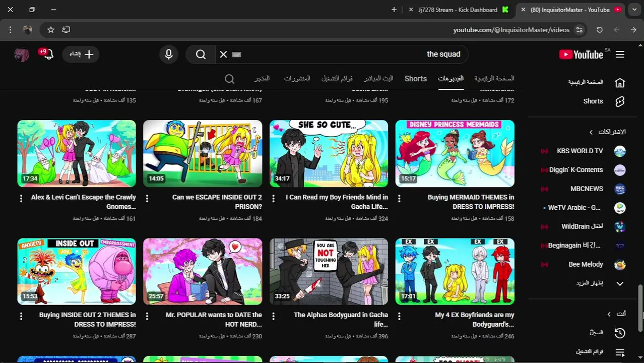The height and width of the screenshot is (363, 644).
Task: Open the notifications bell
Action: (48, 54)
